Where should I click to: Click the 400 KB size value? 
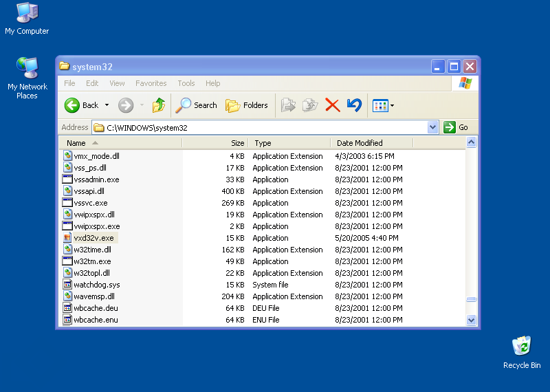pyautogui.click(x=232, y=191)
